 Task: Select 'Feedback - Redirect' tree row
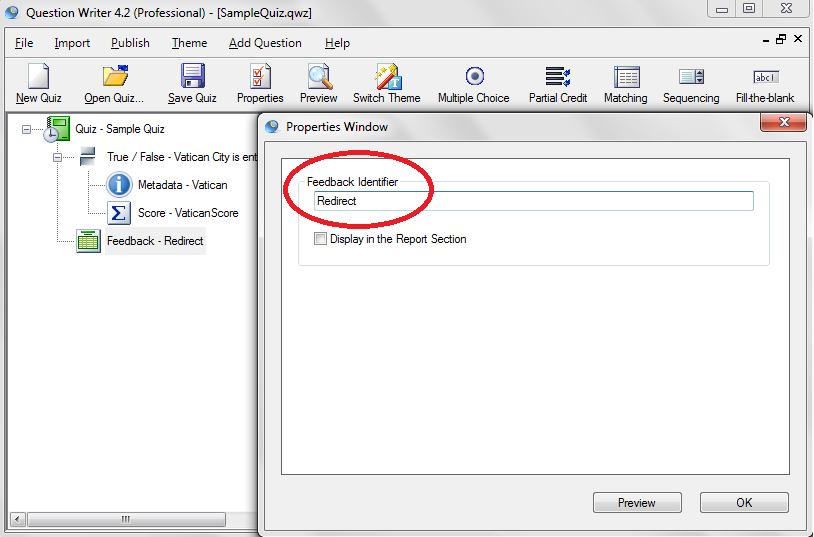click(155, 241)
